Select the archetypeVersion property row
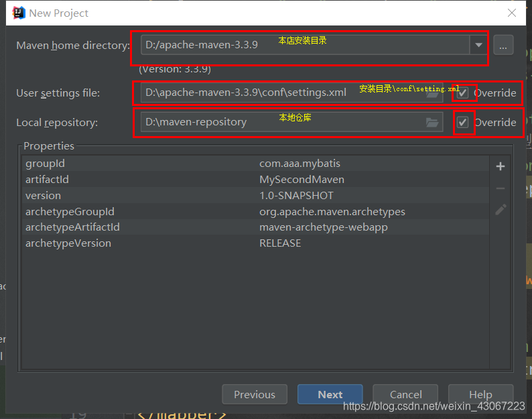Image resolution: width=532 pixels, height=419 pixels. point(255,243)
